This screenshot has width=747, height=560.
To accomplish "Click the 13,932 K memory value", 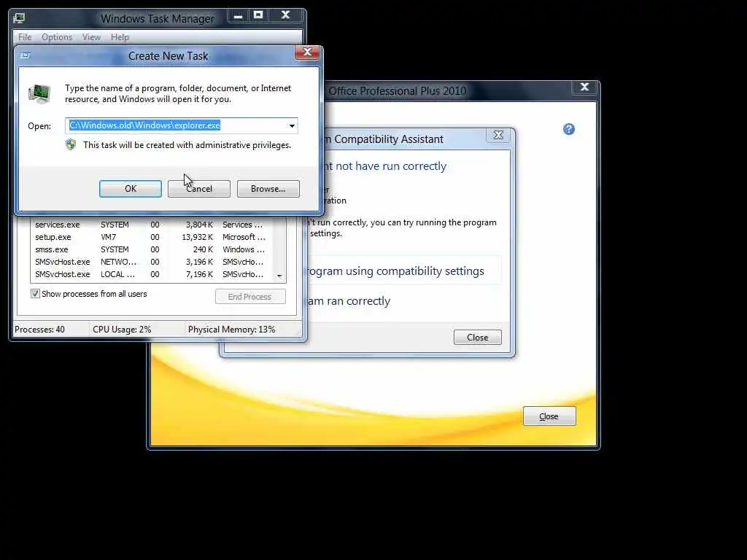I will click(x=197, y=237).
